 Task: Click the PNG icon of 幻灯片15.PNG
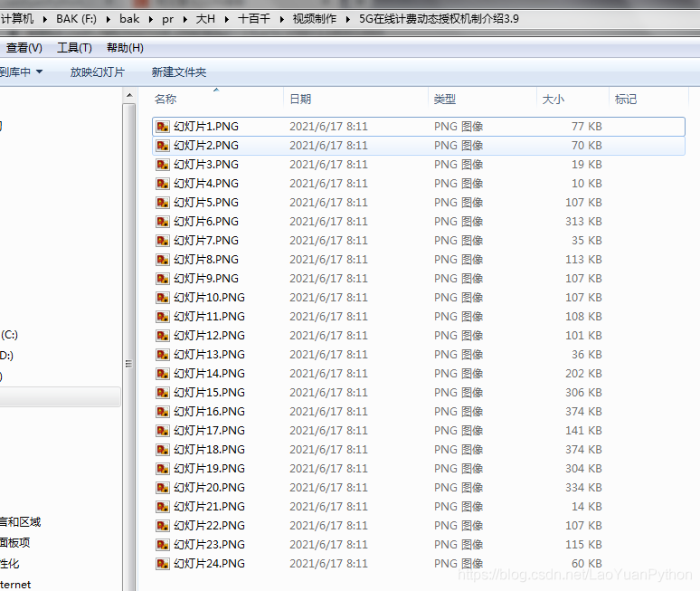click(x=163, y=393)
